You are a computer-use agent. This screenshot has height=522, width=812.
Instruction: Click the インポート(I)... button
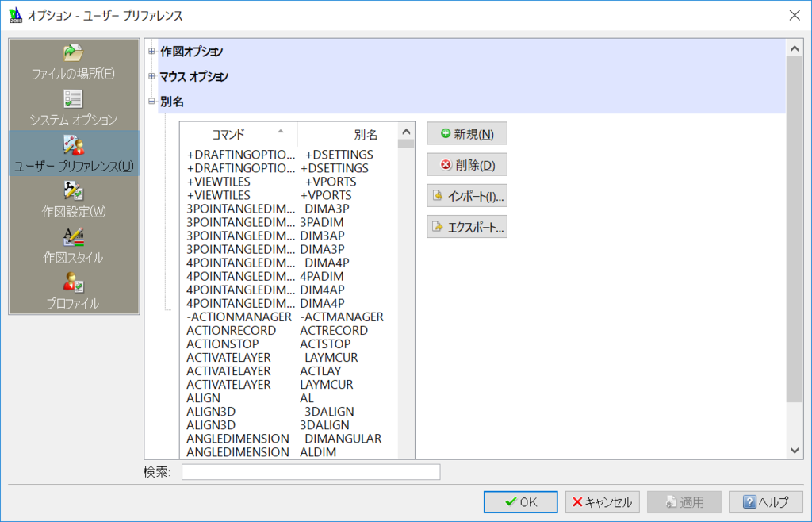point(466,196)
